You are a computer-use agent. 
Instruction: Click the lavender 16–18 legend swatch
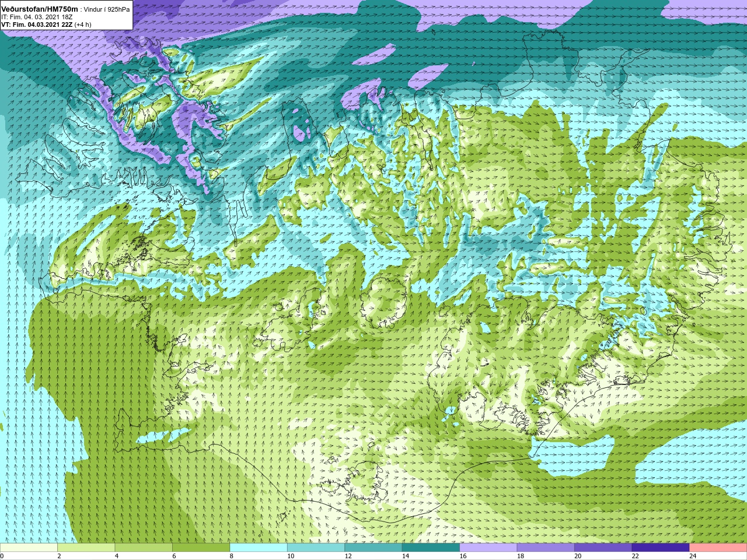click(488, 548)
